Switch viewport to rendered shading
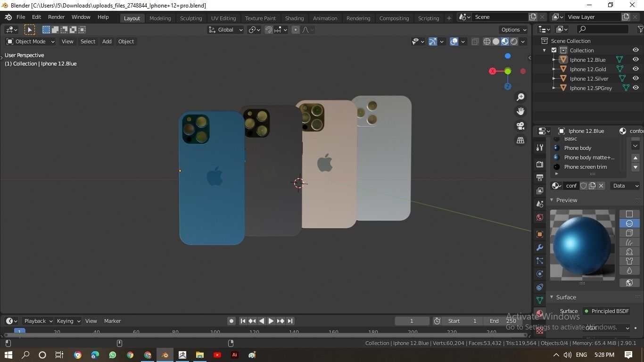This screenshot has width=644, height=362. [514, 41]
